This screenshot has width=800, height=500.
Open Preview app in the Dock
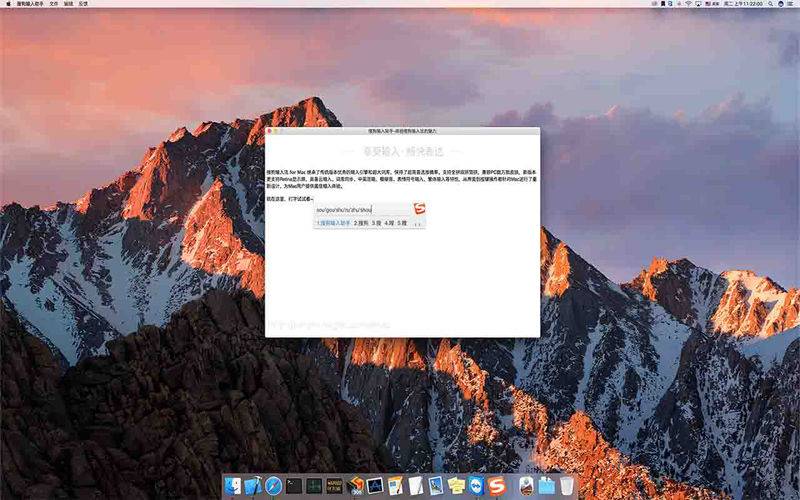tap(436, 486)
